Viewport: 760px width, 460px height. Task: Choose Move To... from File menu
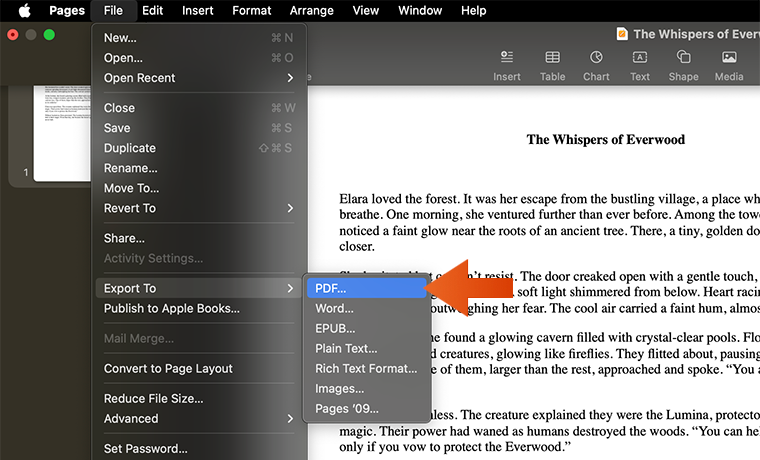coord(199,188)
